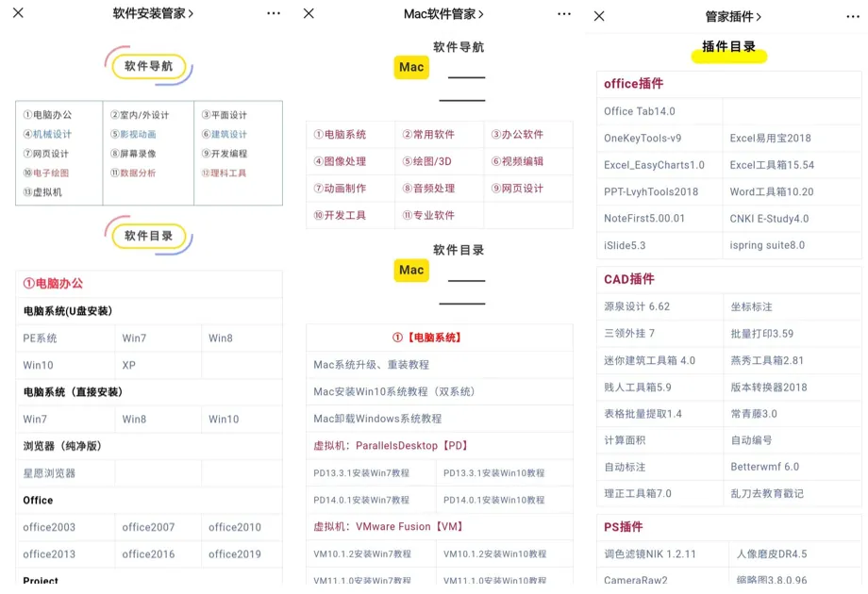Close the 软件安装管家 page with X
868x594 pixels.
pyautogui.click(x=18, y=12)
